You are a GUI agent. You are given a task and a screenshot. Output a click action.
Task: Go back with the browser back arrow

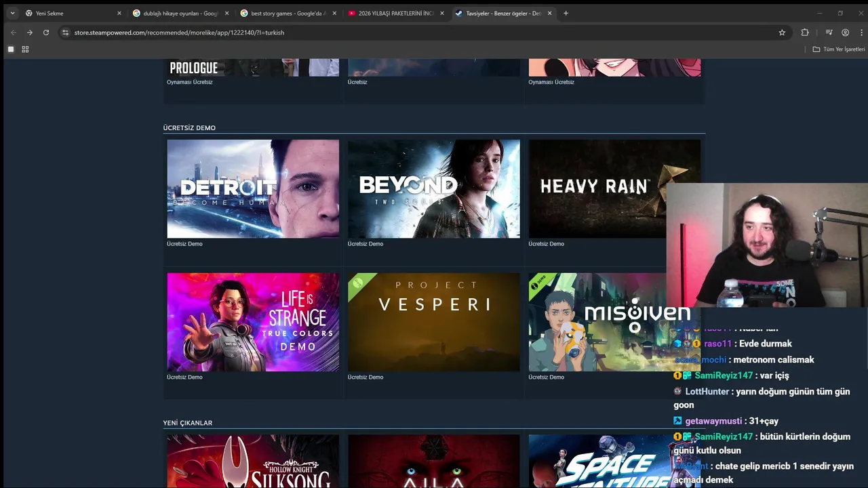(13, 33)
